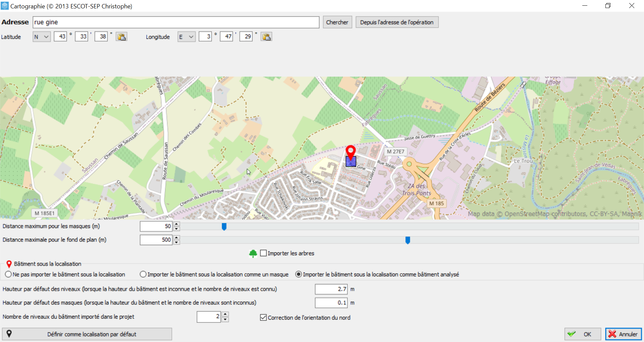The width and height of the screenshot is (644, 342).
Task: Click the ZA des Trois Ponts map label
Action: pyautogui.click(x=417, y=189)
